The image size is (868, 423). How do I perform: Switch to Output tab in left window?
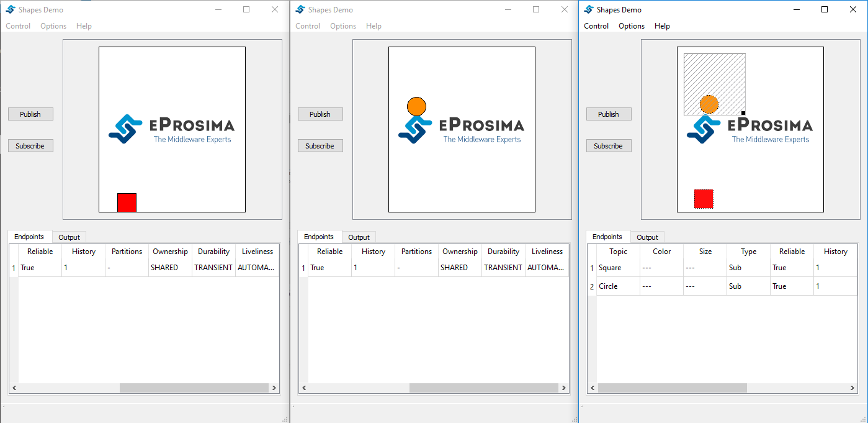tap(69, 237)
